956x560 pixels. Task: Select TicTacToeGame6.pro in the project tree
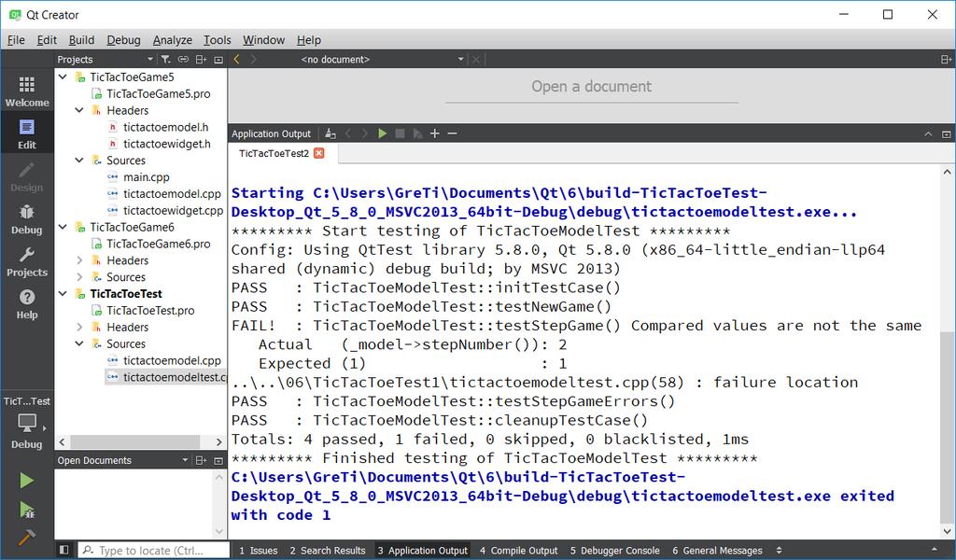click(x=159, y=244)
